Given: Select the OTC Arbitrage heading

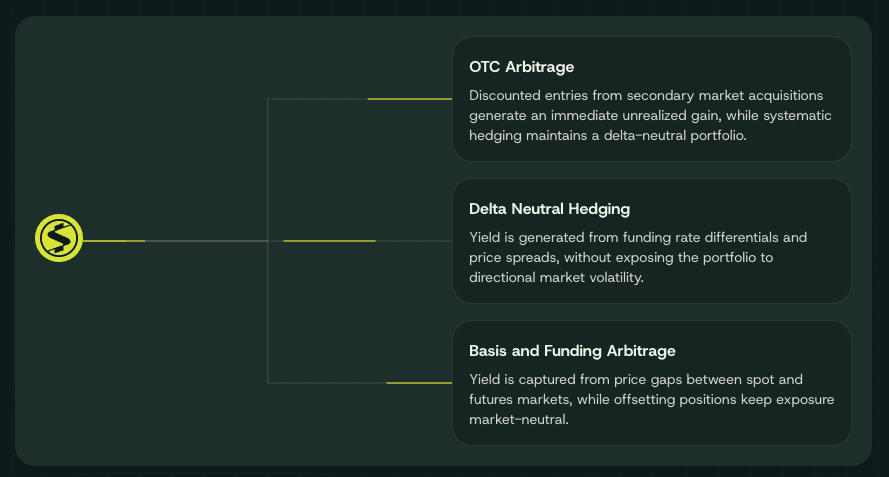Looking at the screenshot, I should pyautogui.click(x=521, y=67).
